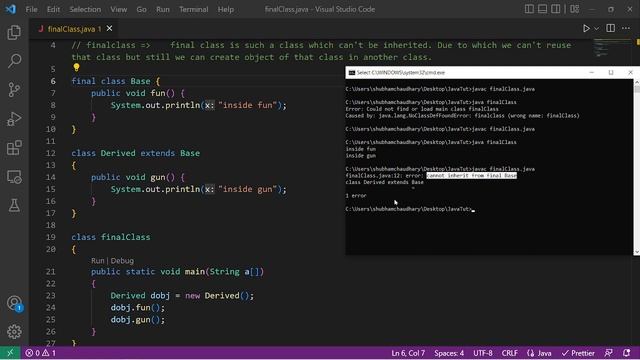Open the Manage gear settings
The height and width of the screenshot is (360, 640).
(x=14, y=332)
